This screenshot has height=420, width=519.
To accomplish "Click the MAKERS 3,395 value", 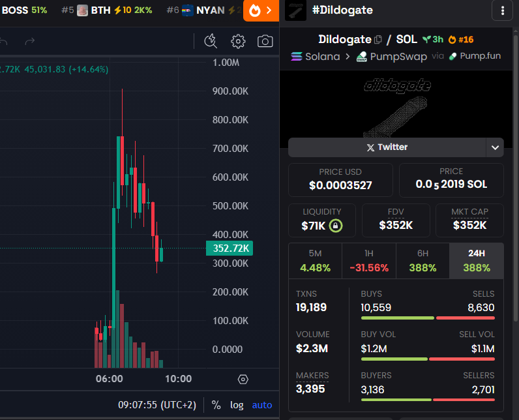I will point(310,389).
